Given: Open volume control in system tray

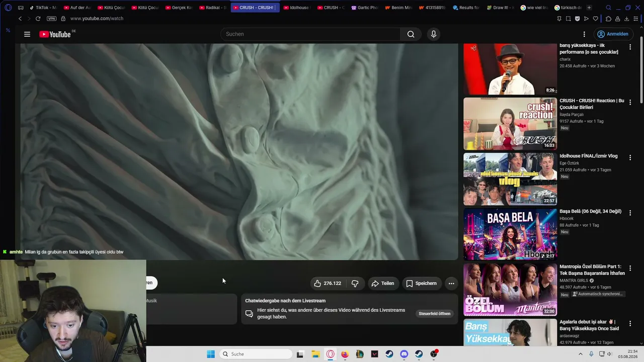Looking at the screenshot, I should click(x=609, y=354).
